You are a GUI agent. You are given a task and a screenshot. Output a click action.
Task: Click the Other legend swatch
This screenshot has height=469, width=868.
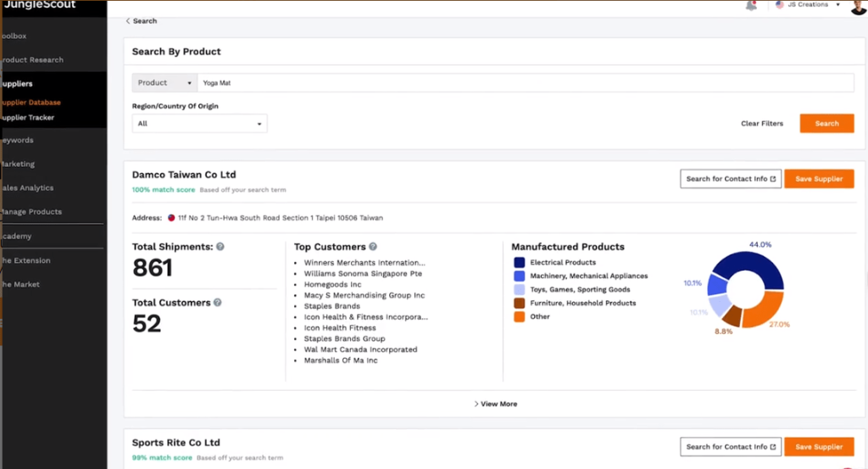click(520, 316)
